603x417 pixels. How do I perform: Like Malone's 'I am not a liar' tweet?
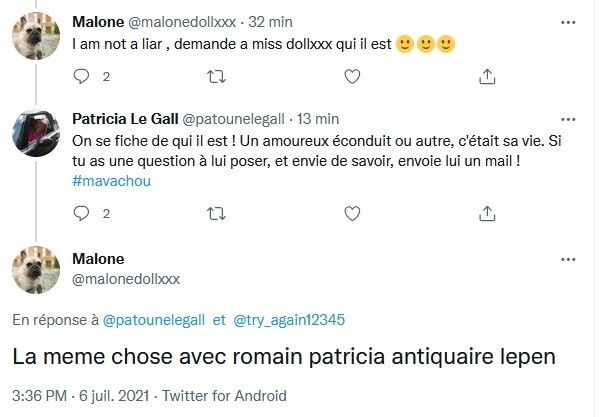pyautogui.click(x=351, y=76)
